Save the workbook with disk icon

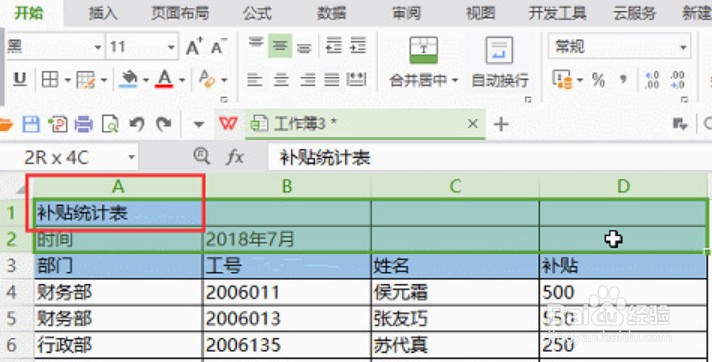[x=31, y=124]
